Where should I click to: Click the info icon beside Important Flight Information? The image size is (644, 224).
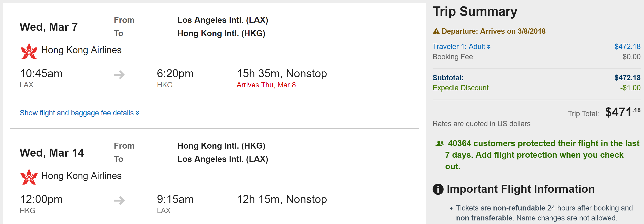click(438, 189)
